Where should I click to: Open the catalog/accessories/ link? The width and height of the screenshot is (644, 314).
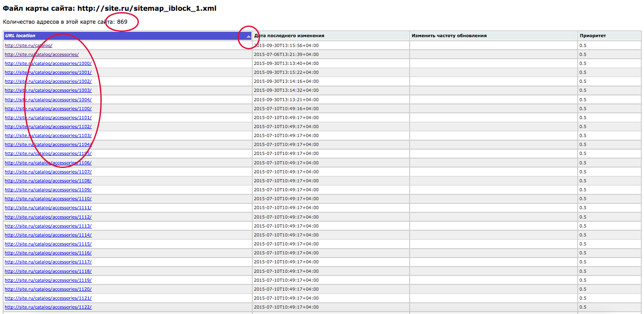coord(42,54)
